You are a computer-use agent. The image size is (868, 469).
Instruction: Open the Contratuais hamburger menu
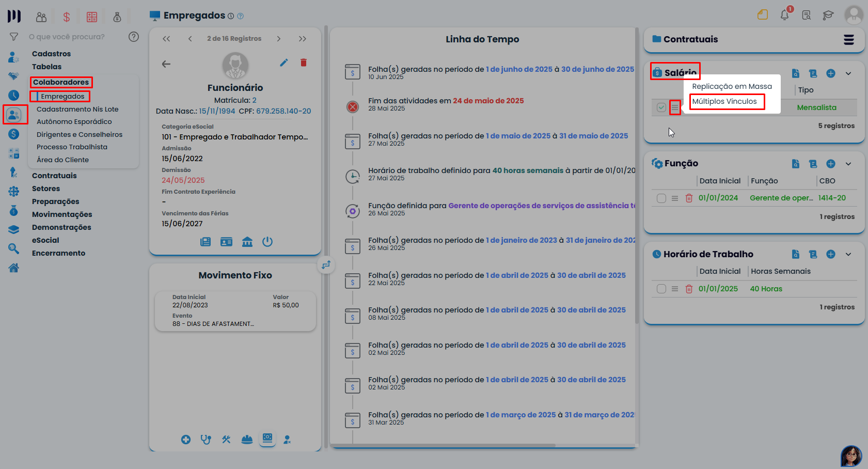849,40
